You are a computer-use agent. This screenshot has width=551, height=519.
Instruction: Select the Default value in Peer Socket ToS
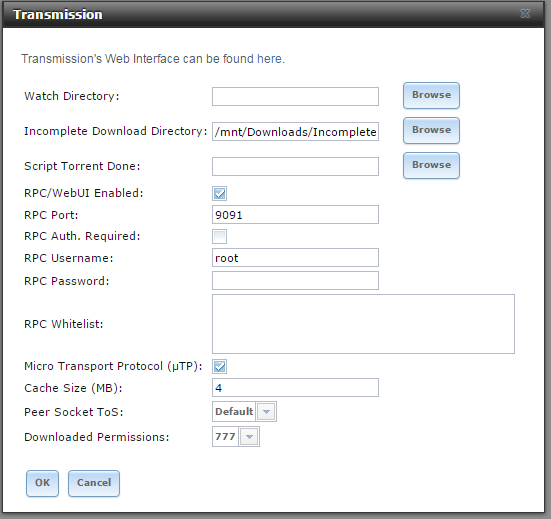pyautogui.click(x=234, y=411)
